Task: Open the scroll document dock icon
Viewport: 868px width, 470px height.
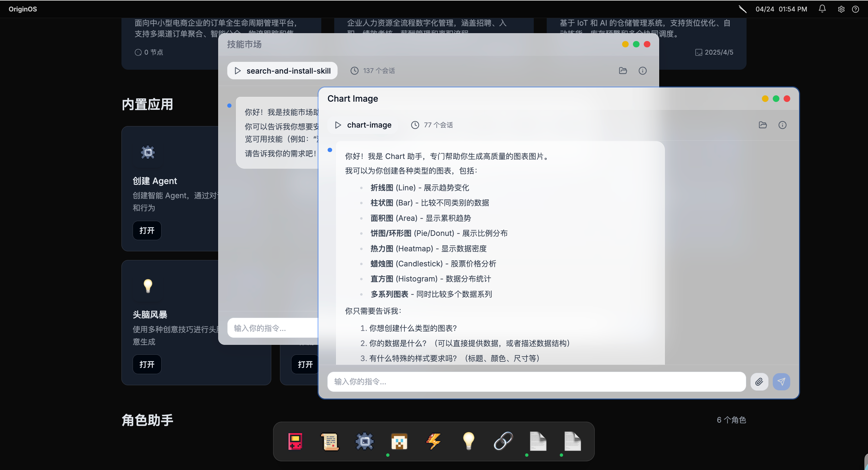Action: 330,441
